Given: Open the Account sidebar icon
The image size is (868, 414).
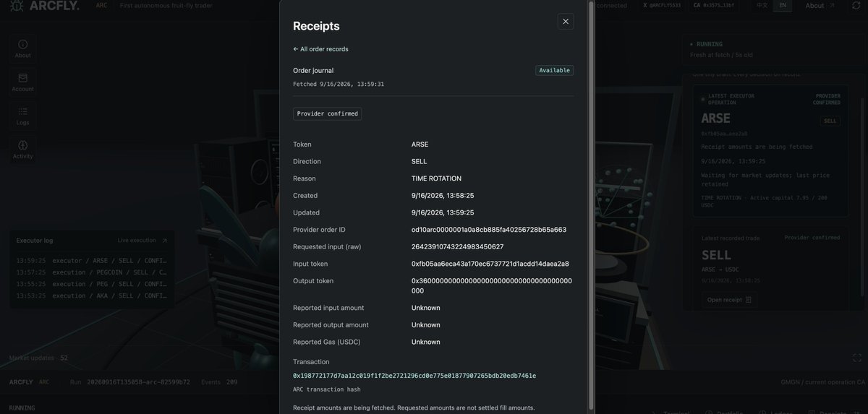Looking at the screenshot, I should (x=22, y=82).
